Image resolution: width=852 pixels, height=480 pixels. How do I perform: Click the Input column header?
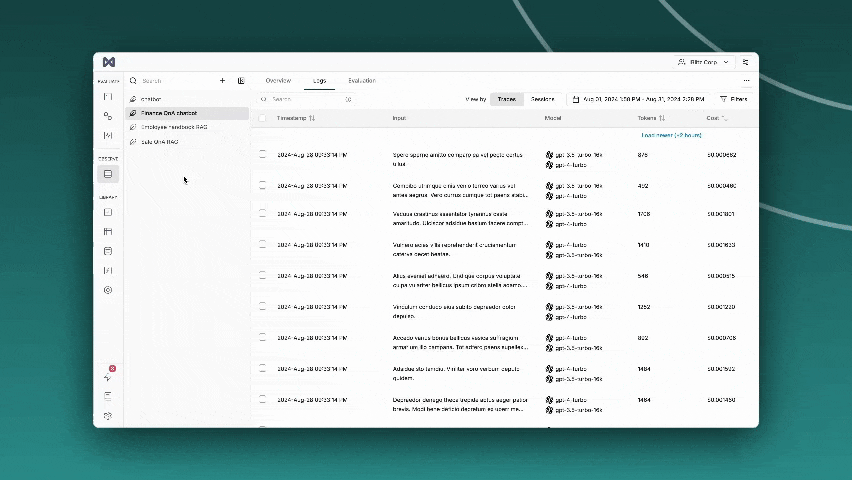(x=399, y=118)
